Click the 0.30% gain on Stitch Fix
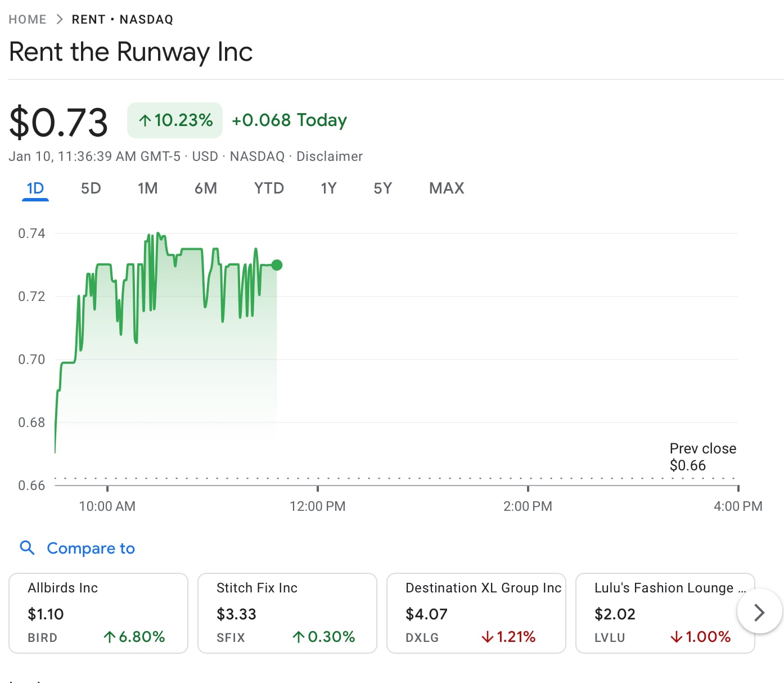 click(323, 637)
